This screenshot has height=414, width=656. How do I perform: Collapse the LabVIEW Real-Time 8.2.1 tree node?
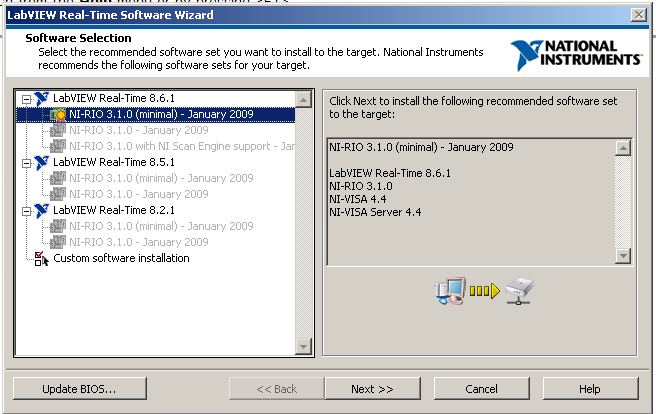[x=26, y=212]
